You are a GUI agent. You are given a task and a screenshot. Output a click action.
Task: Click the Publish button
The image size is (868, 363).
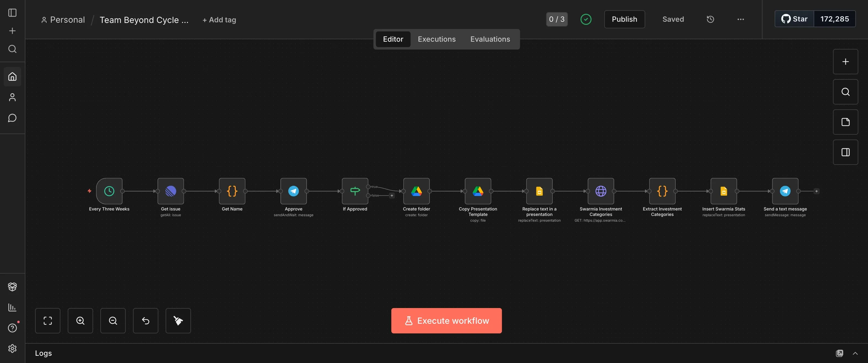(x=624, y=19)
